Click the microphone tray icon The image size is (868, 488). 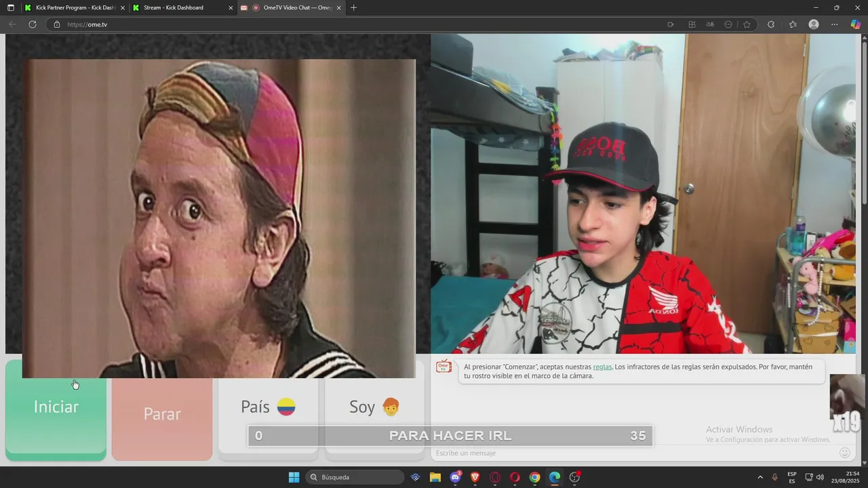pos(774,477)
